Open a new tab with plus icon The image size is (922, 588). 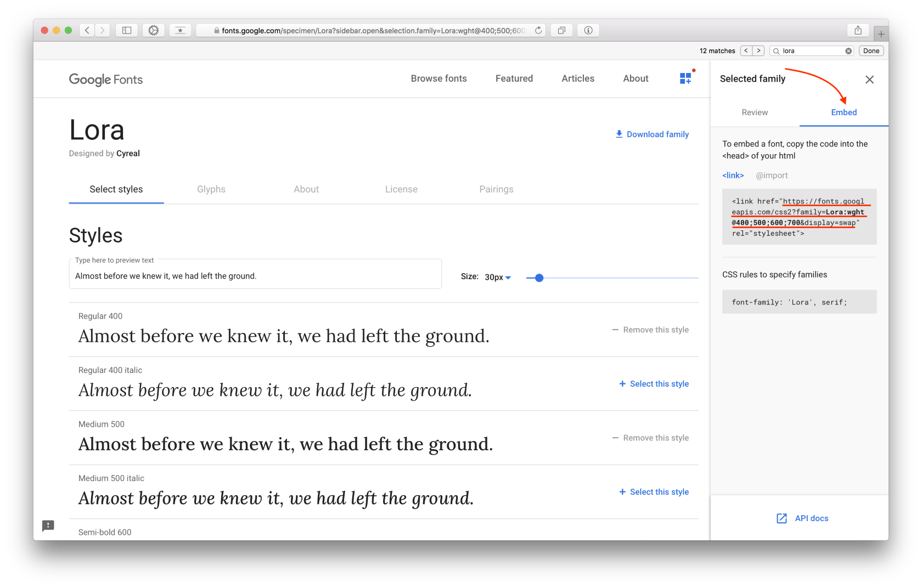[x=881, y=33]
